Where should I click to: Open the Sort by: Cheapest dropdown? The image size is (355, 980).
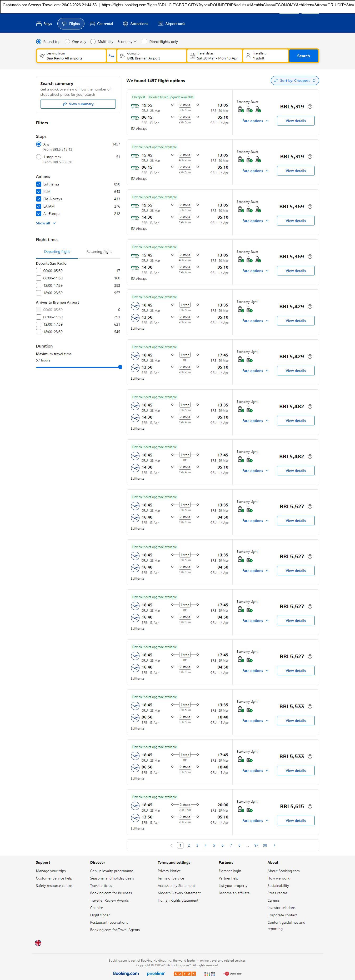pos(294,81)
